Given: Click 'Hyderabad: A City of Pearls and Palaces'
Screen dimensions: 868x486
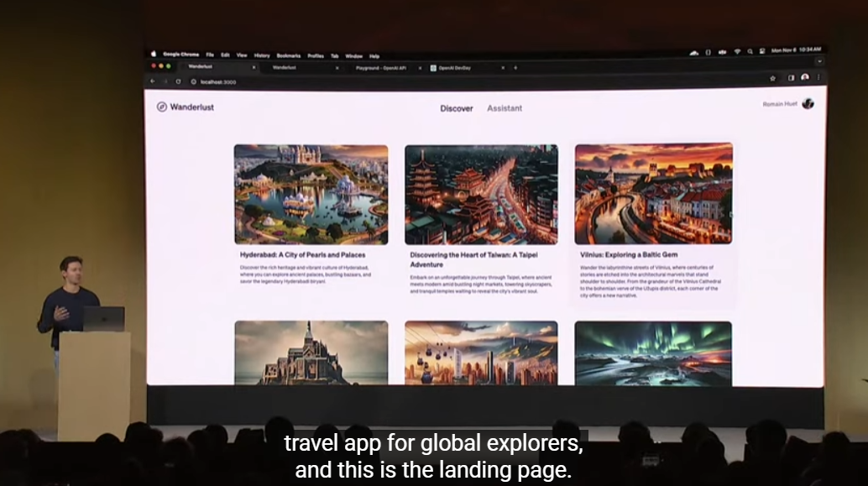Looking at the screenshot, I should coord(302,255).
